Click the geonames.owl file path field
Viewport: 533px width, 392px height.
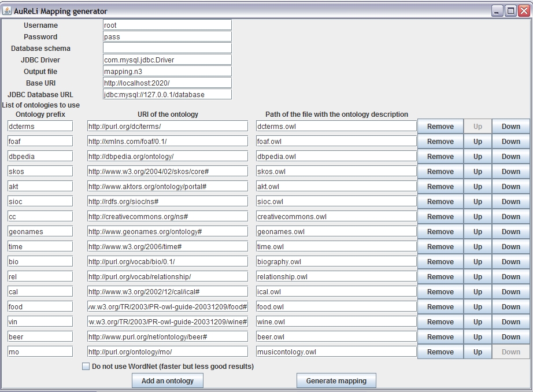(336, 232)
